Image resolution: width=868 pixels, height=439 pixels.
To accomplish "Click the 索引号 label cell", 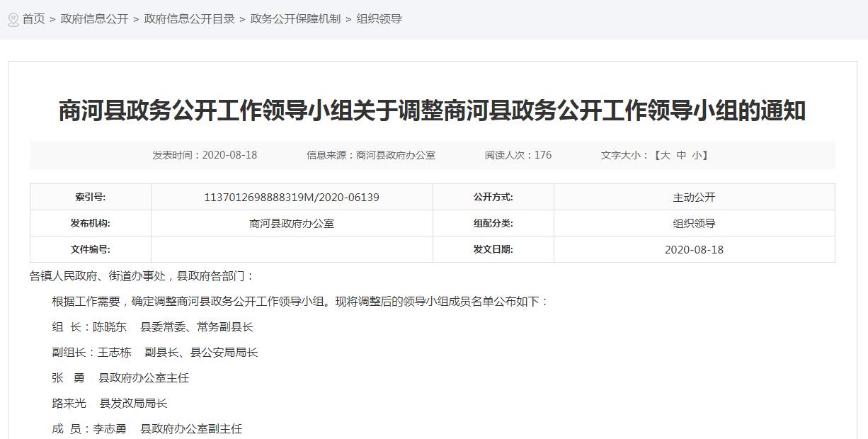I will pyautogui.click(x=91, y=198).
